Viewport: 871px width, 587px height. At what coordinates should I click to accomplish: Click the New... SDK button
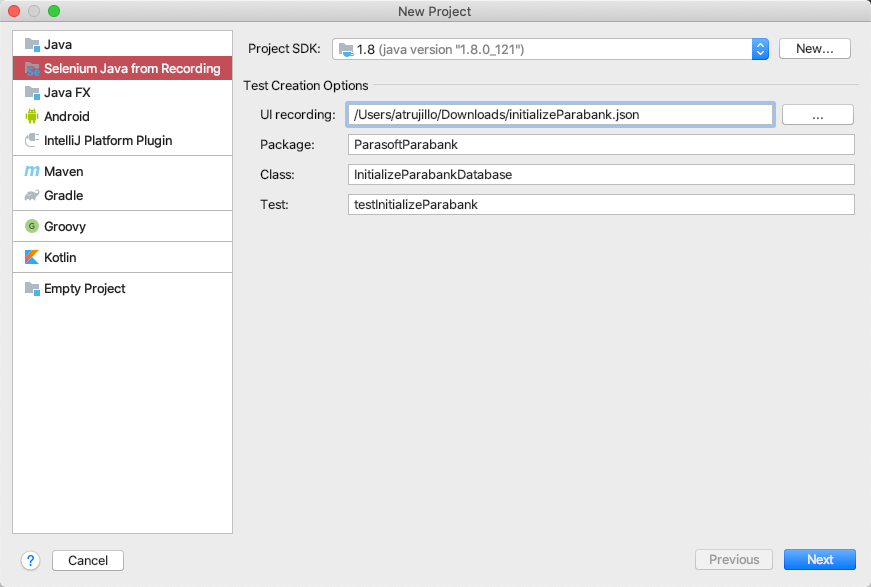tap(814, 49)
